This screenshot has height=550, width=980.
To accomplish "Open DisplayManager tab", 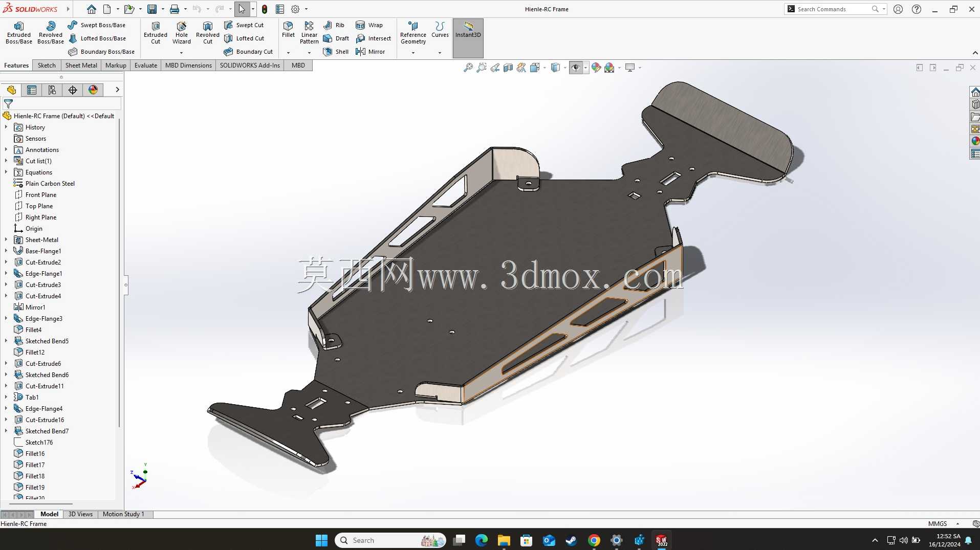I will pos(93,90).
